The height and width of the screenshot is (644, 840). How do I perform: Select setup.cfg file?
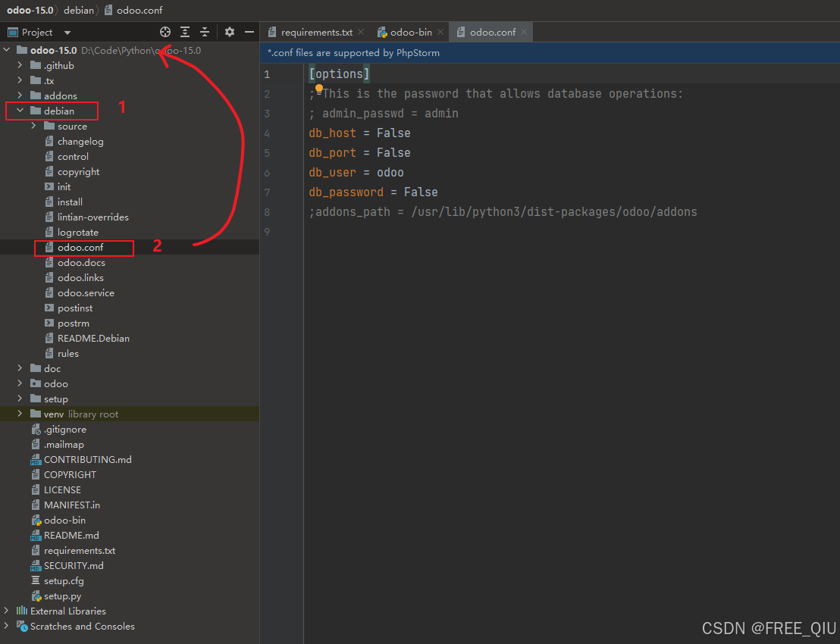[x=64, y=581]
